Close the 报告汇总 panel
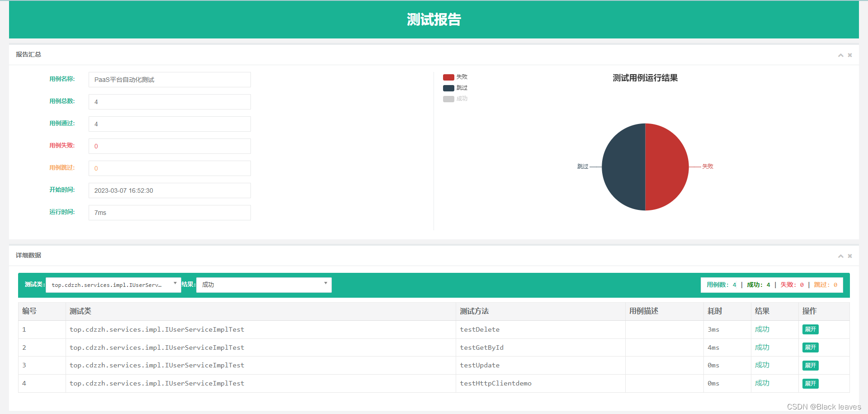Image resolution: width=868 pixels, height=414 pixels. pos(850,55)
